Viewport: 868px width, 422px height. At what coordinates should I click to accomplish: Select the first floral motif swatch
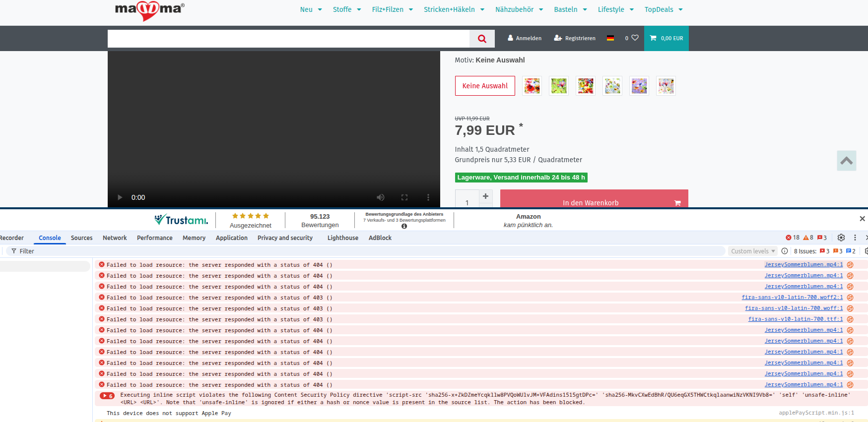[x=532, y=86]
